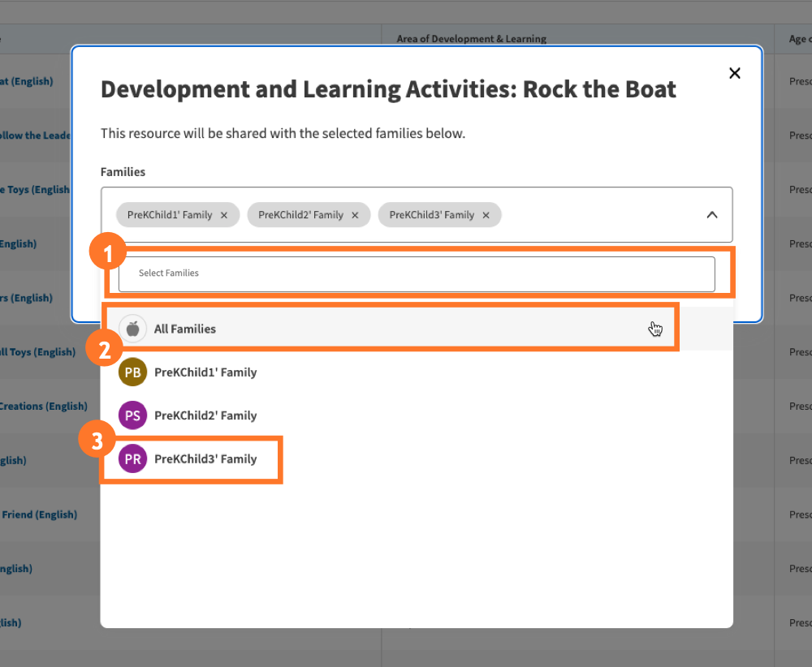Screen dimensions: 812x667
Task: Open the Best Friend (English) resource link
Action: click(39, 514)
